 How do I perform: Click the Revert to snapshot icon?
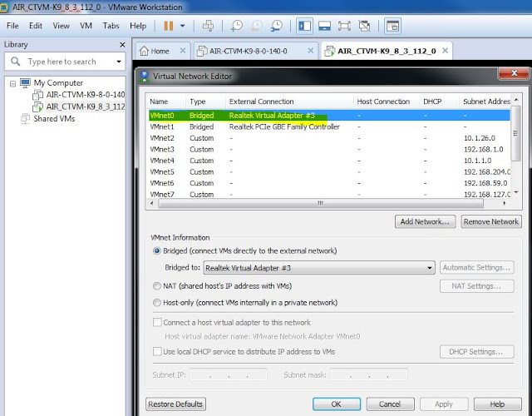pos(257,26)
